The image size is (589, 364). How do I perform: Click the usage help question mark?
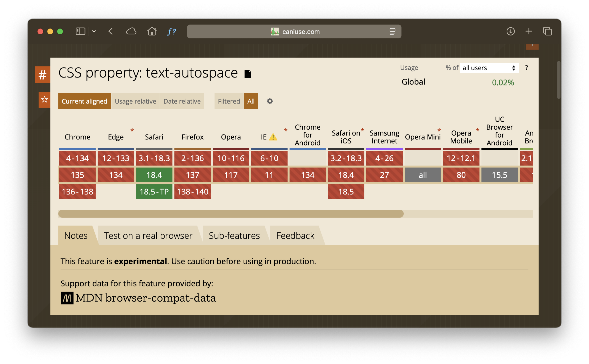pos(526,68)
